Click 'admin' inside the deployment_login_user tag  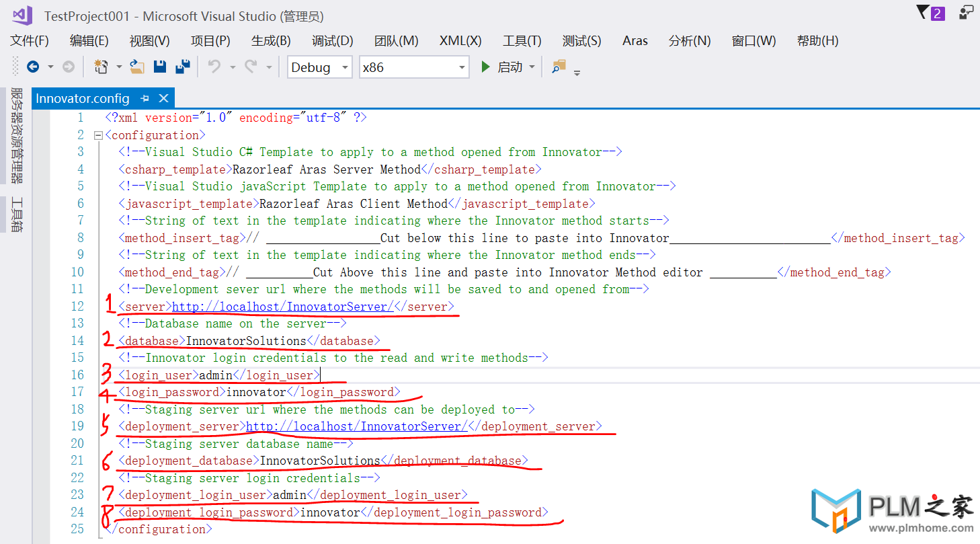290,495
